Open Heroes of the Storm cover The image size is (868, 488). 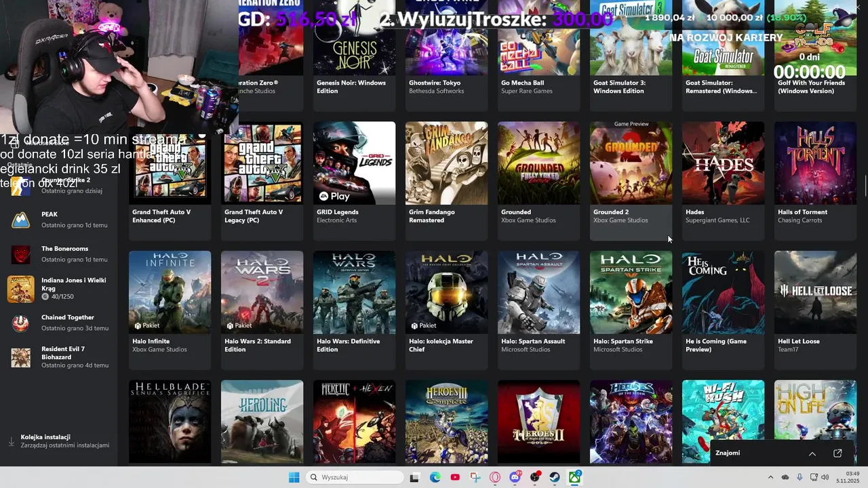[631, 422]
